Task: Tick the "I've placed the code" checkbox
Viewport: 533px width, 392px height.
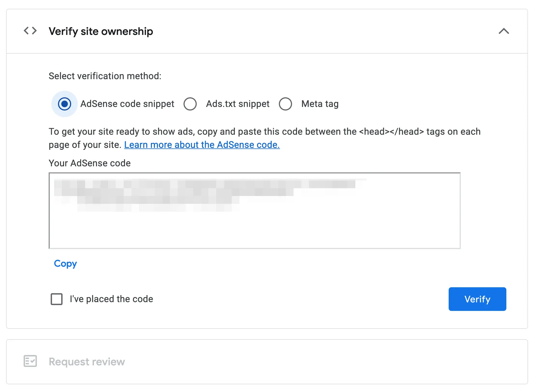Action: (x=57, y=299)
